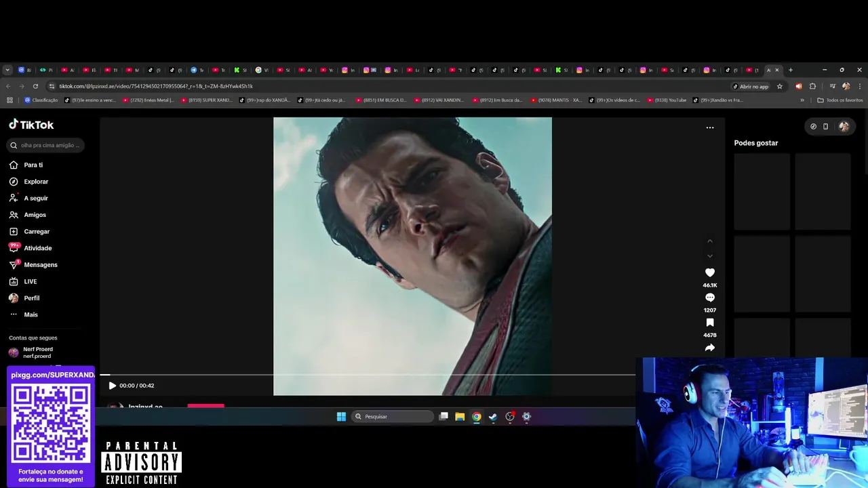Open the (9338) YouTube bookmark

point(667,100)
